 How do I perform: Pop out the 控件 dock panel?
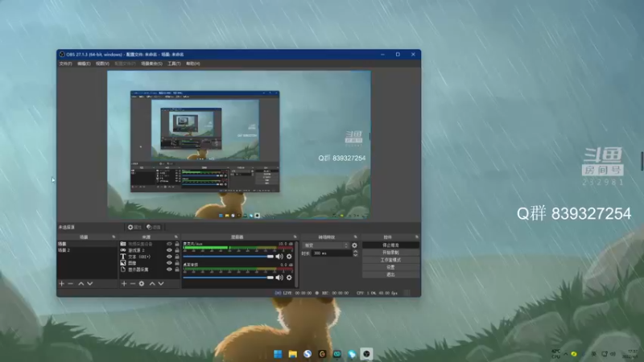pyautogui.click(x=416, y=237)
